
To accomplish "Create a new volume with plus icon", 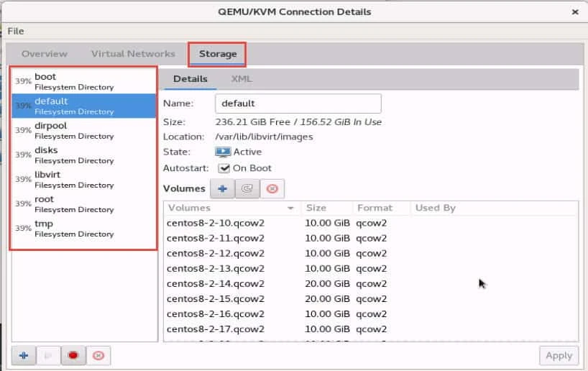I will [222, 188].
